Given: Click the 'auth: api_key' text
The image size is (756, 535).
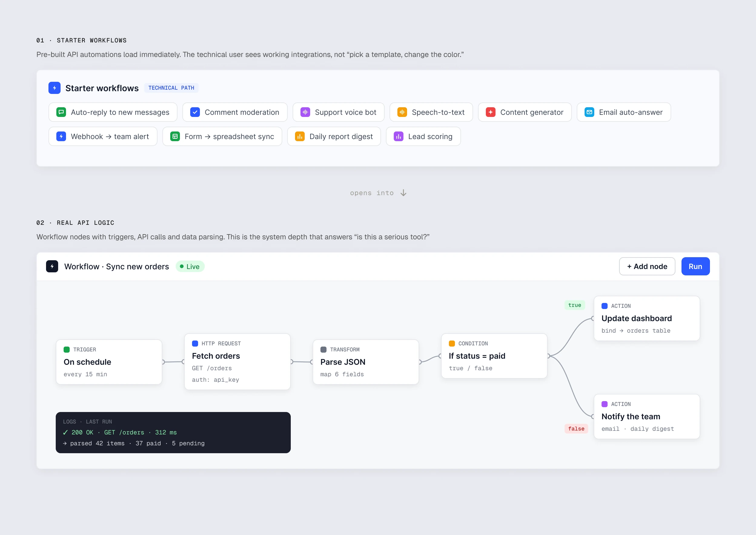Looking at the screenshot, I should [x=215, y=380].
